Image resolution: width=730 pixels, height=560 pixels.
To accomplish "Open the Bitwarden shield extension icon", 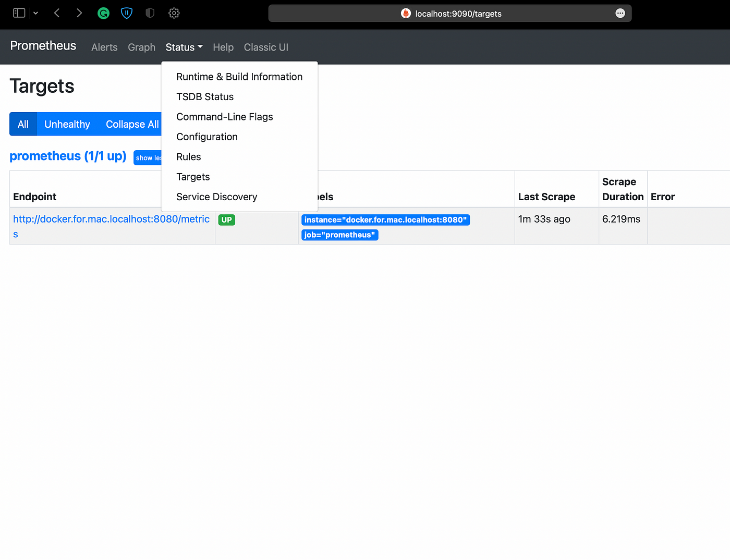I will [x=127, y=13].
